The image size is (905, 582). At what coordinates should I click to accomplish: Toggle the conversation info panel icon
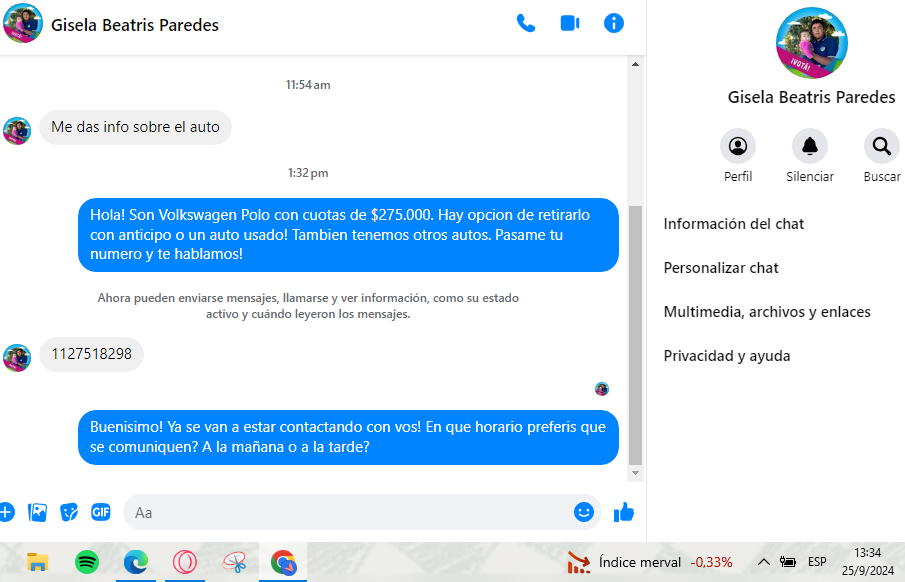pos(614,24)
